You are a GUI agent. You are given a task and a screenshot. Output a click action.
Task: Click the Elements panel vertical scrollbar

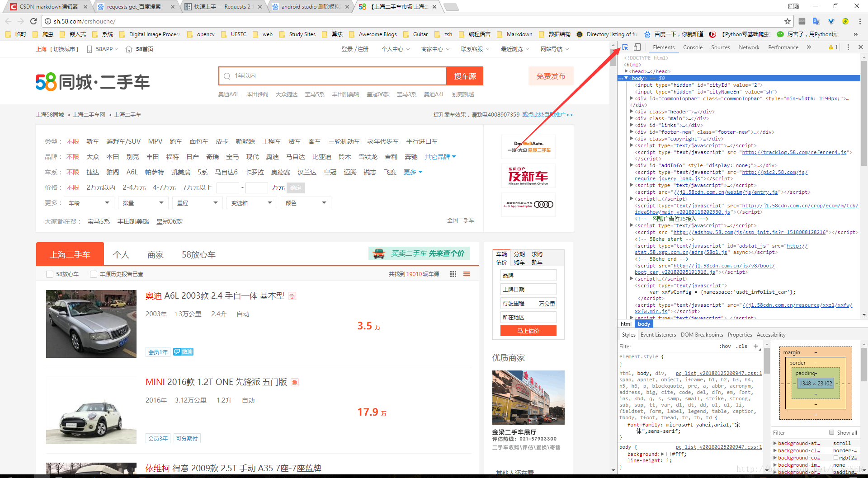click(x=864, y=113)
